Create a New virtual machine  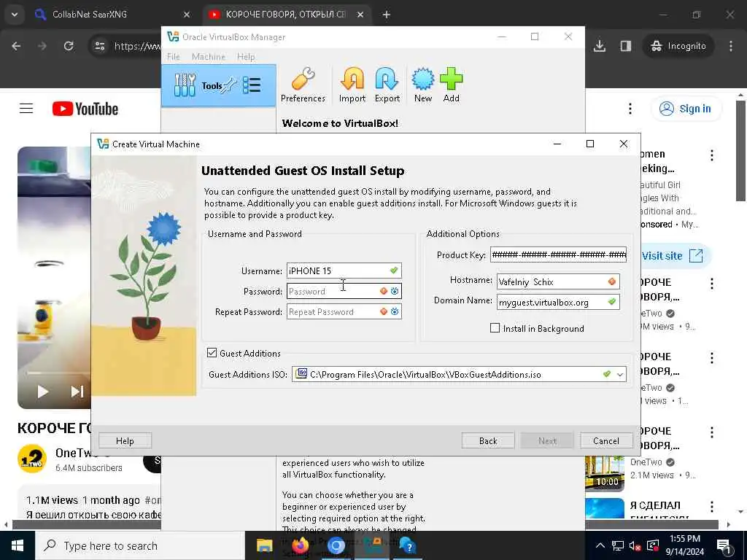tap(422, 85)
